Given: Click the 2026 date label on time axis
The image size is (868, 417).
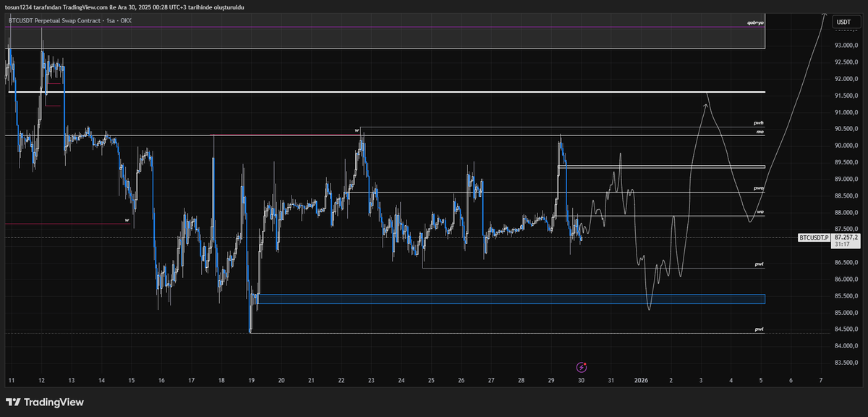Looking at the screenshot, I should (641, 379).
